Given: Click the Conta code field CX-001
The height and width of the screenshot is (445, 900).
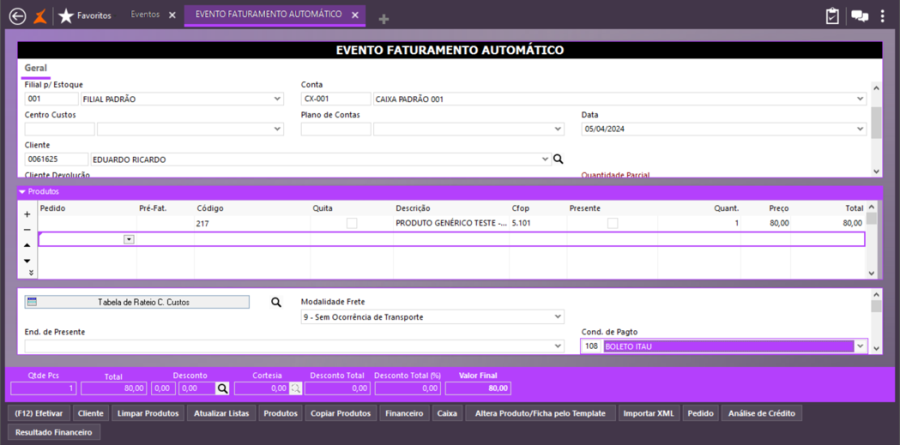Looking at the screenshot, I should (x=336, y=99).
